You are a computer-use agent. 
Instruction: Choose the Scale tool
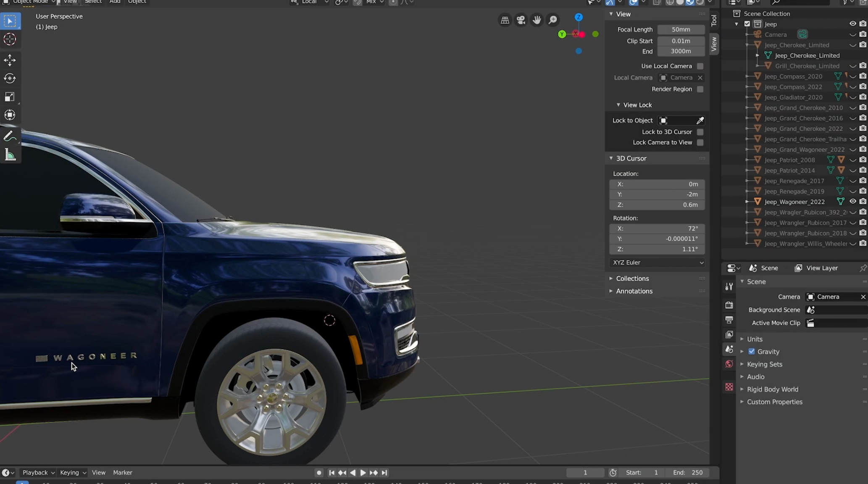(10, 97)
